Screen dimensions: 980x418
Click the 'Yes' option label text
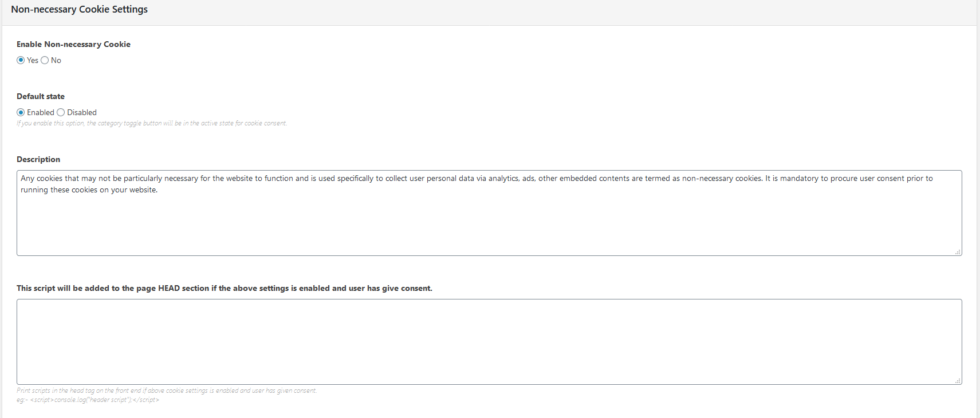click(x=33, y=60)
